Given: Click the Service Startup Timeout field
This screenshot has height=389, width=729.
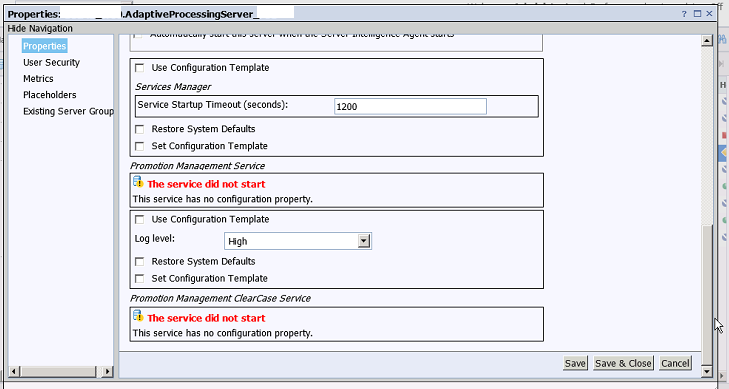Looking at the screenshot, I should 410,106.
